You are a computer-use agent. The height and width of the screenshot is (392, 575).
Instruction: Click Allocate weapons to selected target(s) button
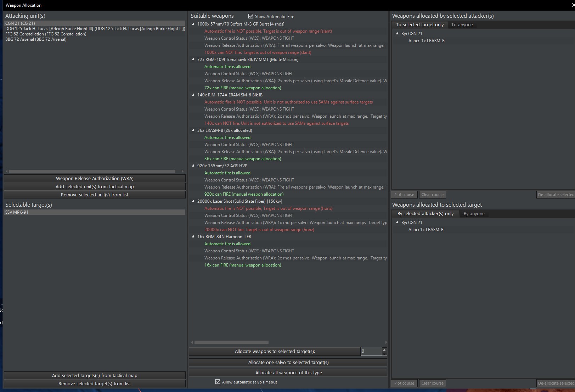pos(275,352)
